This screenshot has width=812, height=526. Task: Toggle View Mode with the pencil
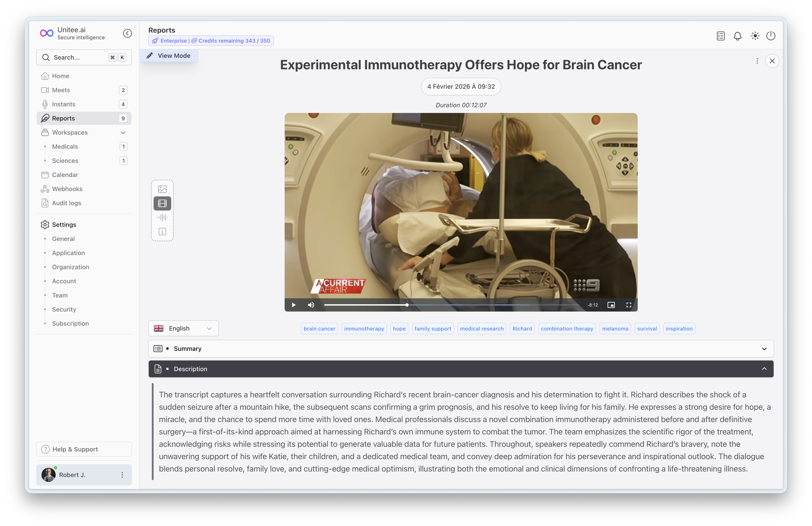point(169,56)
